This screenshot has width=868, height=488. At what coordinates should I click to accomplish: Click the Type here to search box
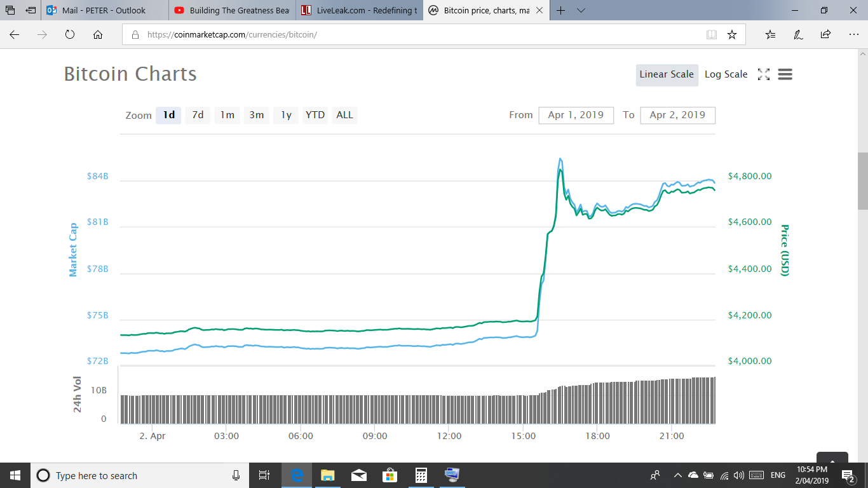tap(139, 475)
